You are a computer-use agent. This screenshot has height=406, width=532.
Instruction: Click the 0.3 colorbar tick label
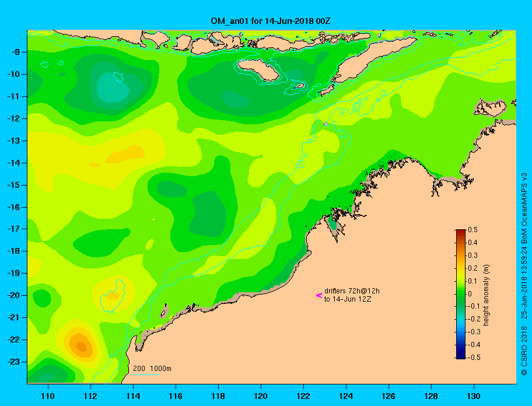pos(473,256)
